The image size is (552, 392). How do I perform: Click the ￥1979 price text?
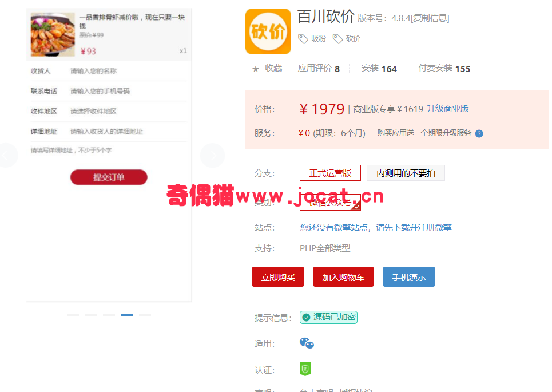(x=322, y=109)
